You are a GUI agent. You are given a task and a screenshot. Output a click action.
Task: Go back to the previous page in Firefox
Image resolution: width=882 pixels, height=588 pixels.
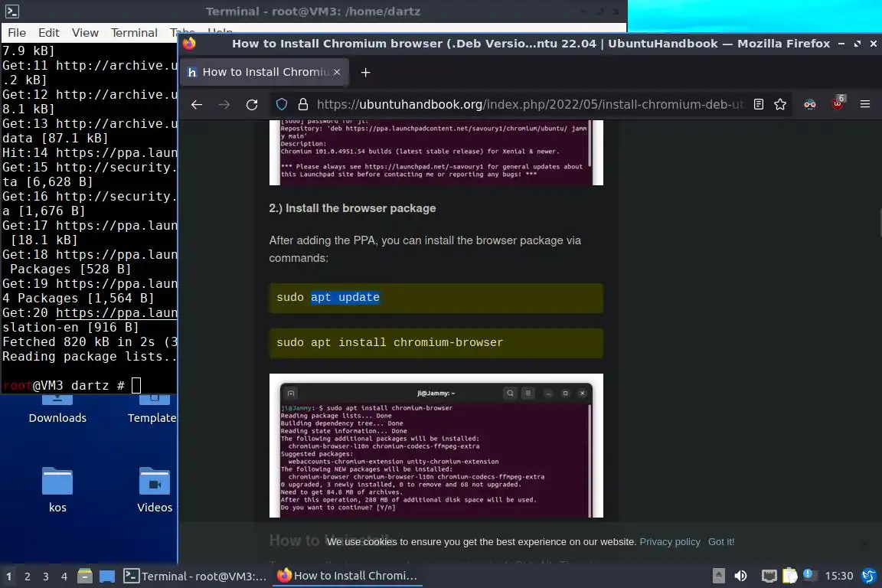tap(196, 105)
